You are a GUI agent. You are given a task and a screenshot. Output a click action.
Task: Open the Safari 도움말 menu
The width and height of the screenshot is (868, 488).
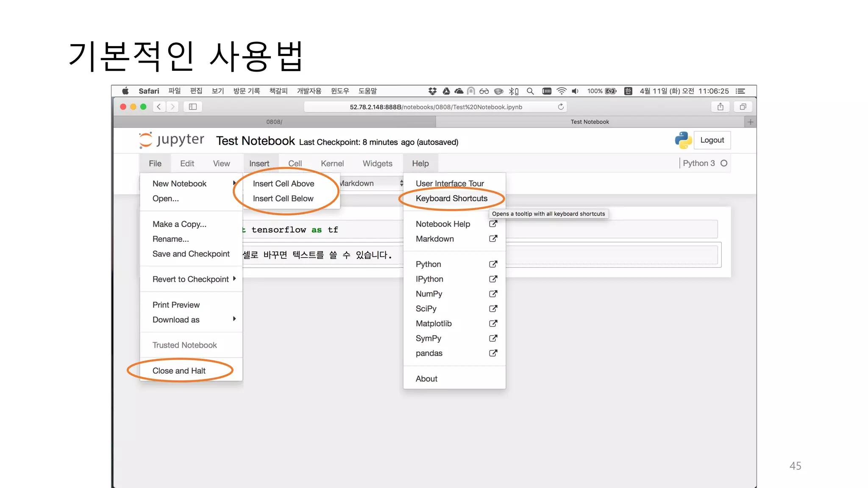[367, 91]
